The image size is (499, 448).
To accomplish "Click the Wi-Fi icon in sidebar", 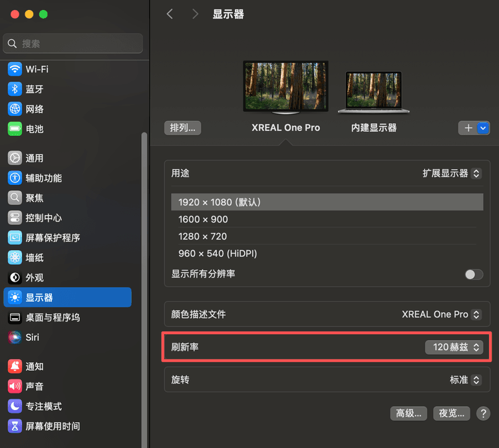I will tap(15, 69).
